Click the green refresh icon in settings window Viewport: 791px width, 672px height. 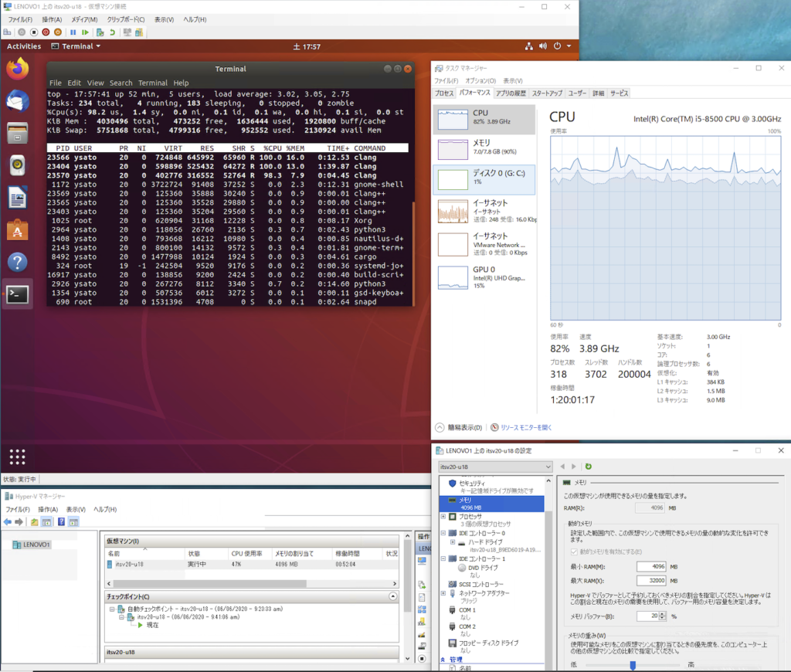[x=589, y=467]
